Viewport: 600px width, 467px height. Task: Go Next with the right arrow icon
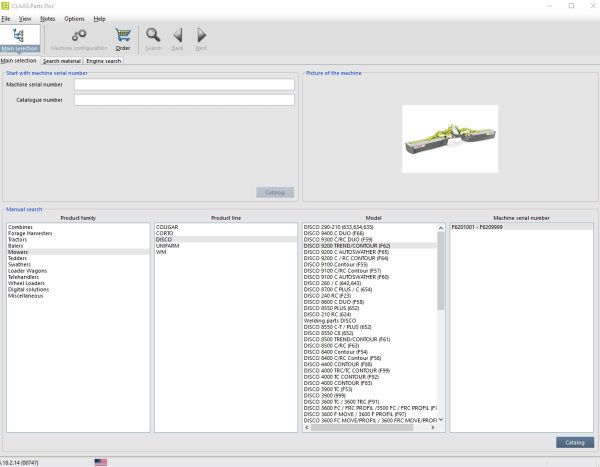201,39
